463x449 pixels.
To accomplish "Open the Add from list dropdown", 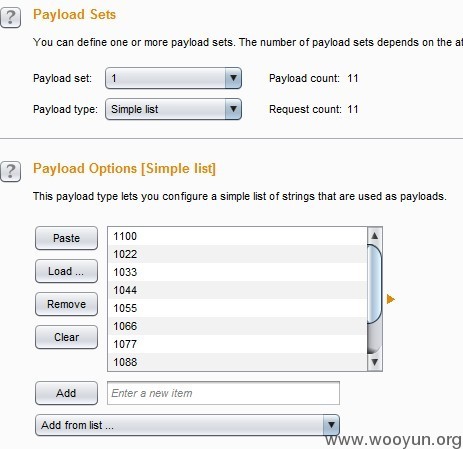I will [187, 425].
